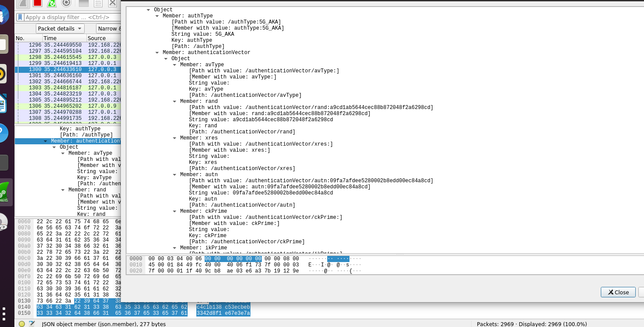Select packet 1296 in packet list

(x=68, y=45)
